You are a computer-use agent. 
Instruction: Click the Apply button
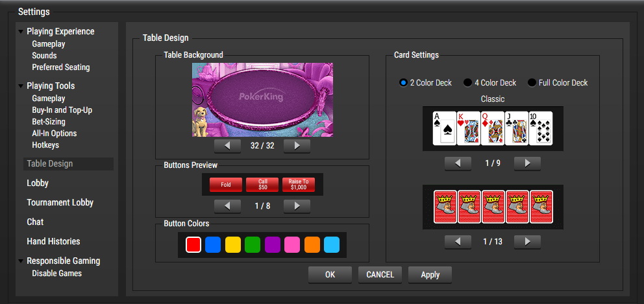point(430,275)
